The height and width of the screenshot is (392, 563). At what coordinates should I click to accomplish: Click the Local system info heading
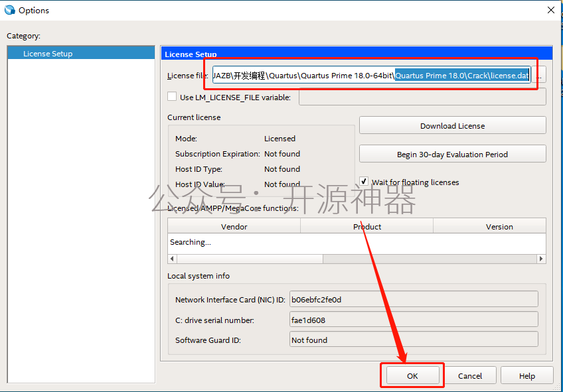click(x=199, y=276)
